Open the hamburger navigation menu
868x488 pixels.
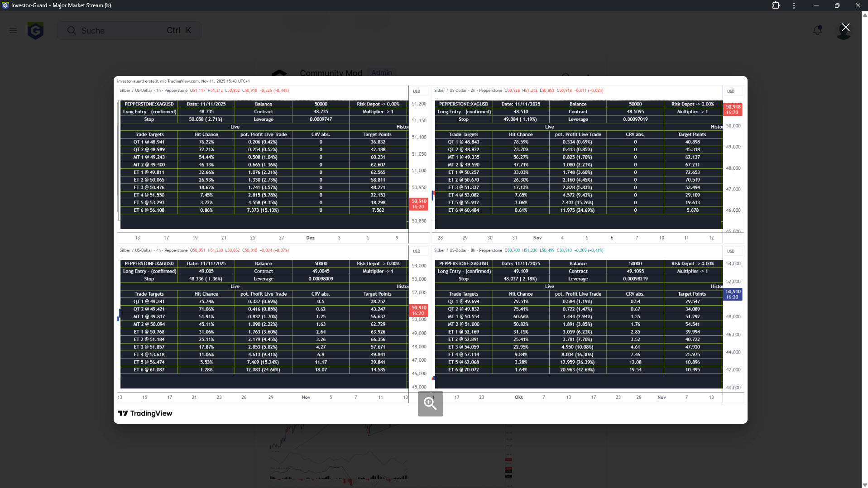click(13, 30)
